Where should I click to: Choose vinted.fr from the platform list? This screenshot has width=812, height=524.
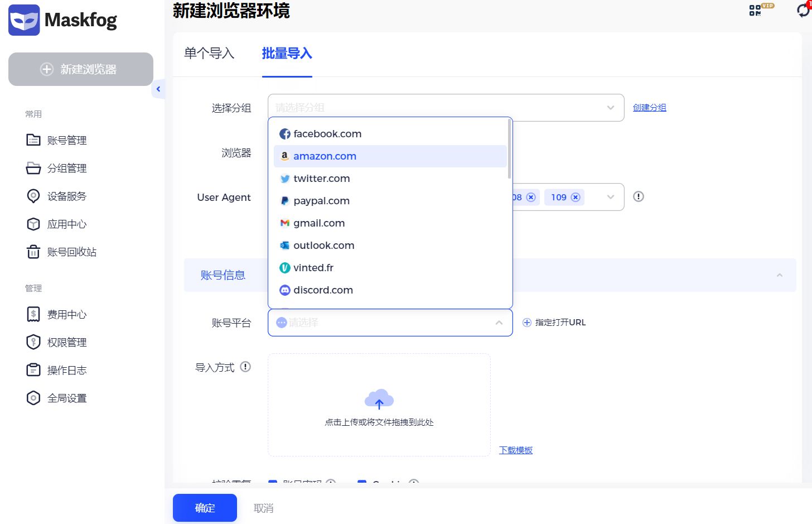(390, 268)
